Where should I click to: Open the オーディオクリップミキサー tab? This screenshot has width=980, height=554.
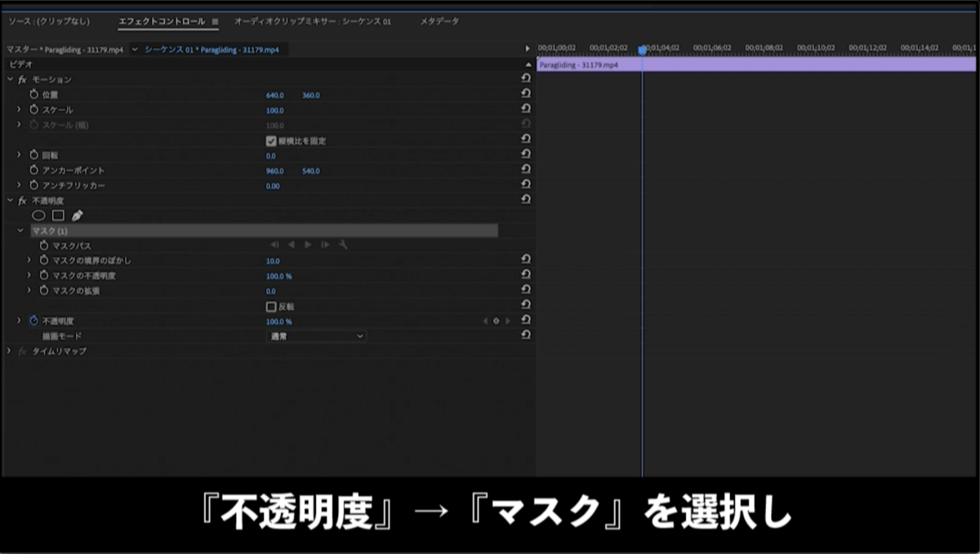[318, 21]
